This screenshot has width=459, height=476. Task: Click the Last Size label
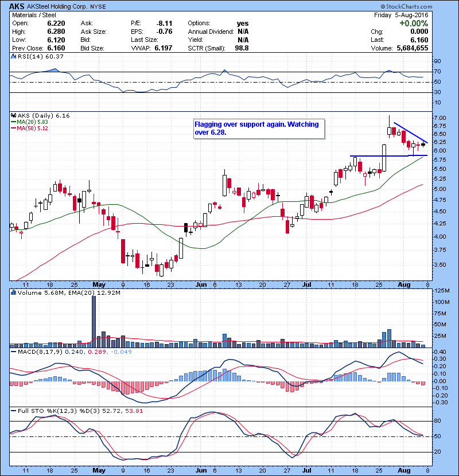[144, 40]
